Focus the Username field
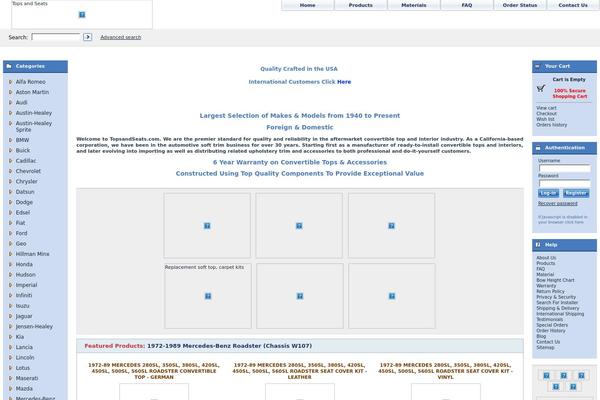Image resolution: width=600 pixels, height=400 pixels. coord(564,168)
